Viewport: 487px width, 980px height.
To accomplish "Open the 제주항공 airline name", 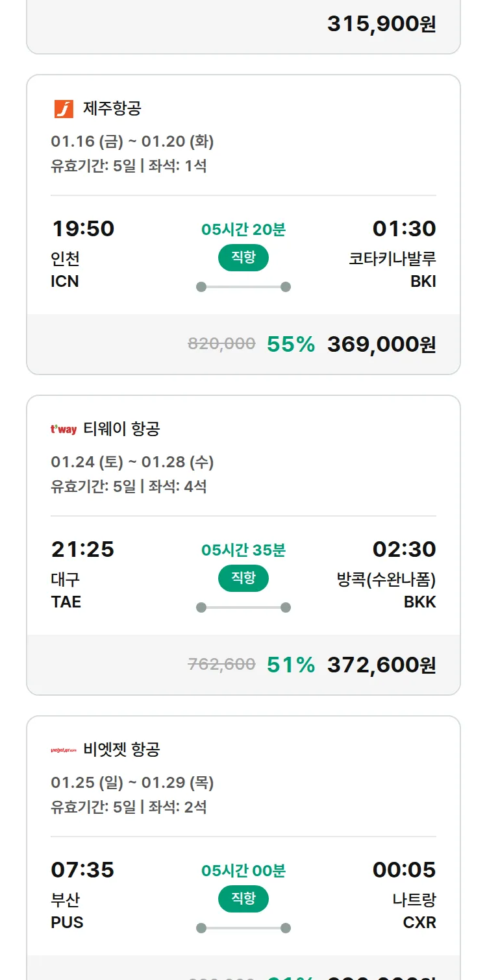I will click(x=112, y=108).
